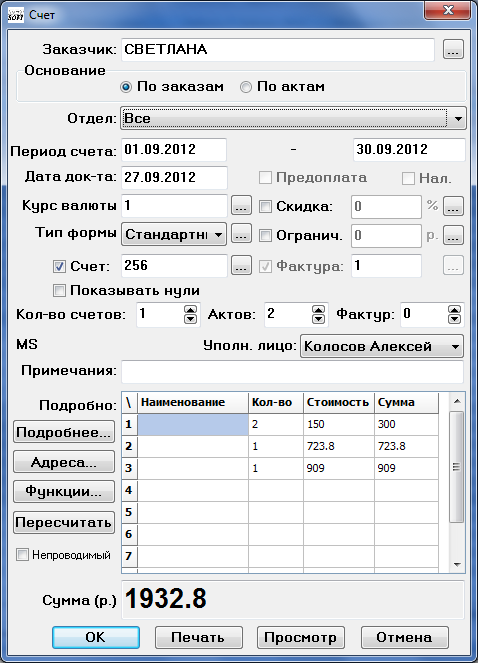Open customer browse button next to СВЕТЛАНА
This screenshot has height=663, width=478.
453,49
